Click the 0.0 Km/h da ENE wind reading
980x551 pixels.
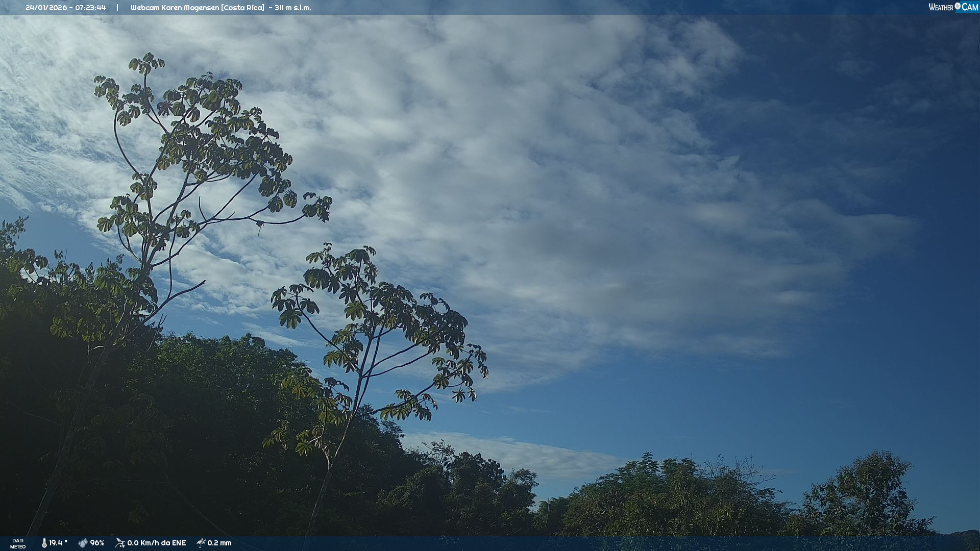(156, 543)
